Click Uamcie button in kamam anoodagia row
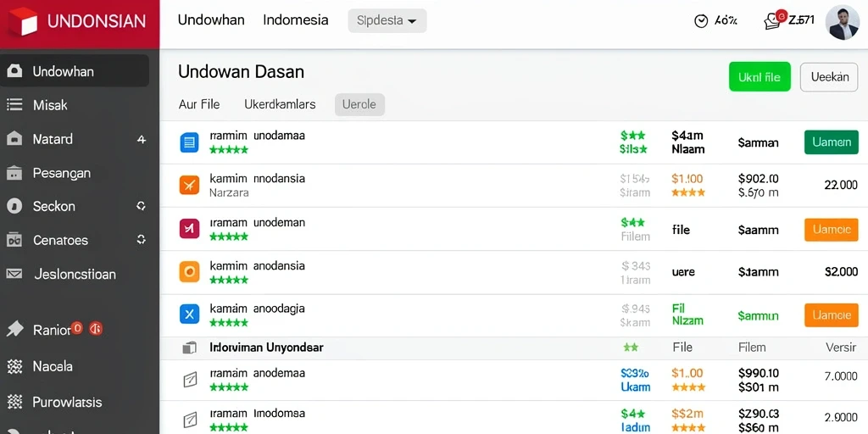 832,315
